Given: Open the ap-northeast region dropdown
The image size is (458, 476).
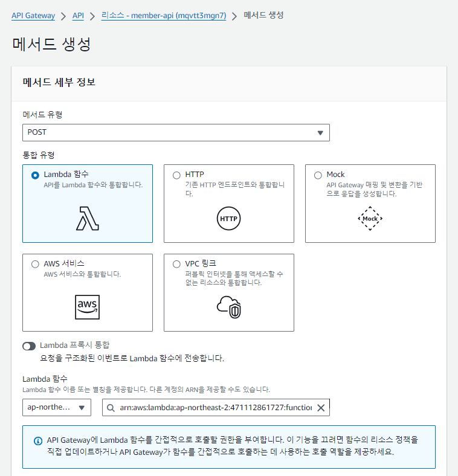Looking at the screenshot, I should point(57,407).
